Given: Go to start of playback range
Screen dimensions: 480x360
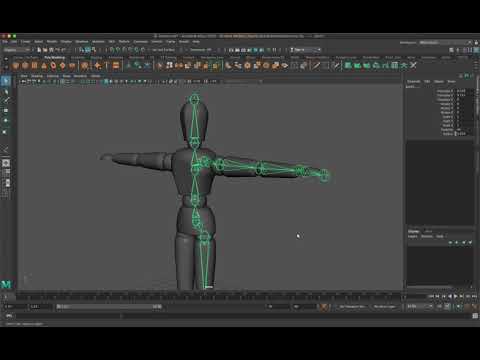Looking at the screenshot, I should coord(432,296).
